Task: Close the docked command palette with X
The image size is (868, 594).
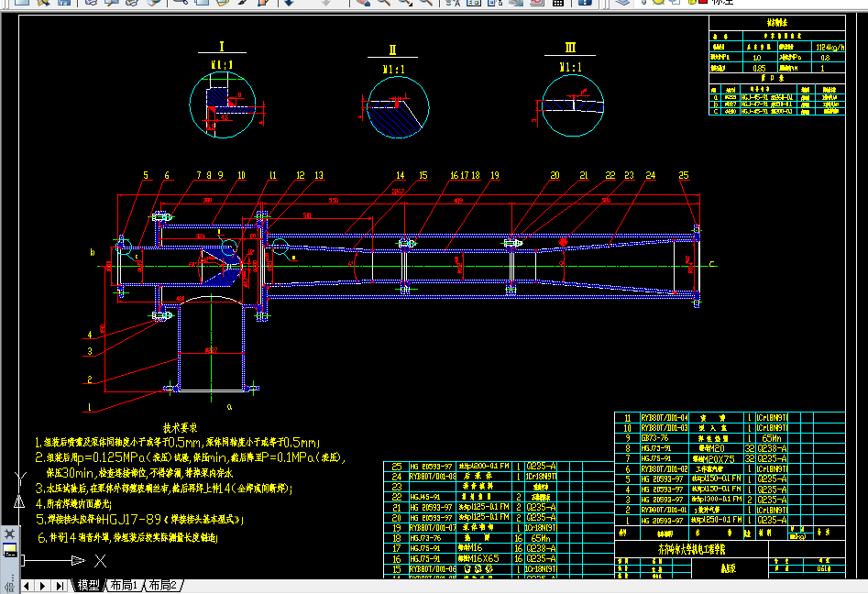Action: (x=9, y=533)
